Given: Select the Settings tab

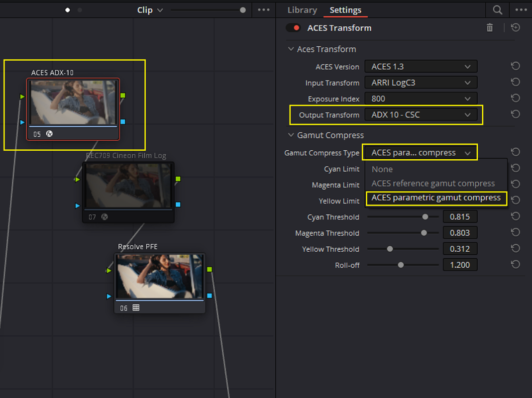Looking at the screenshot, I should tap(345, 10).
